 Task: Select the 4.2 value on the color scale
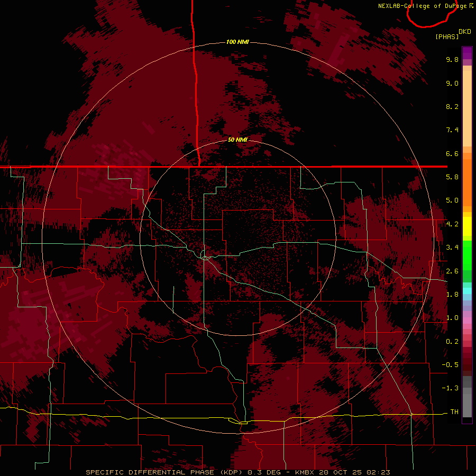click(x=452, y=224)
